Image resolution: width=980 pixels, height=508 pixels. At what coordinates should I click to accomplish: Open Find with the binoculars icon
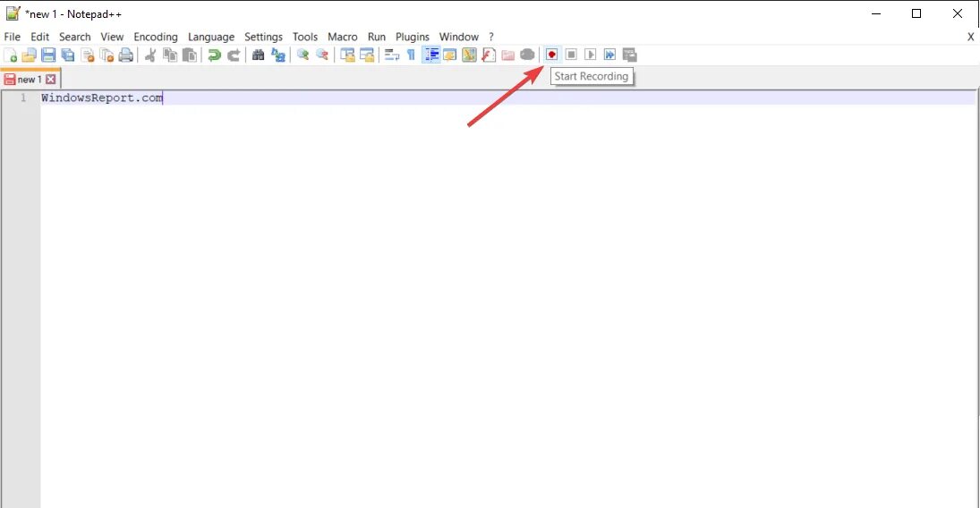coord(258,55)
